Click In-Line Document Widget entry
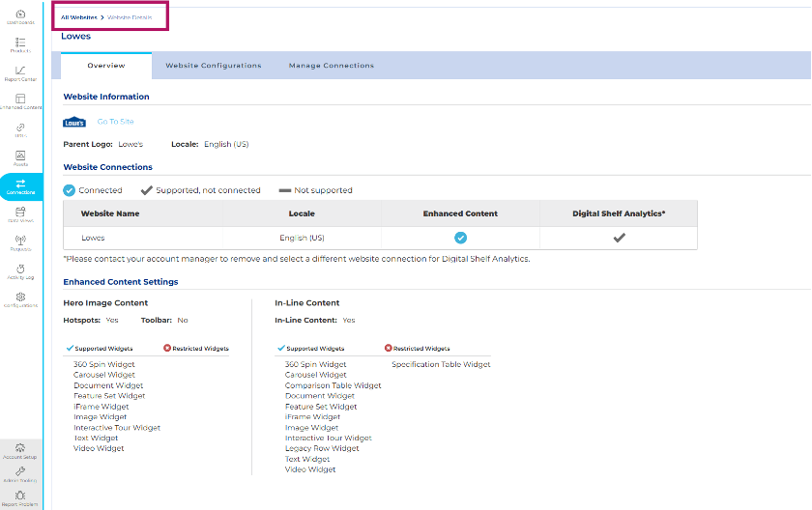 [x=320, y=396]
